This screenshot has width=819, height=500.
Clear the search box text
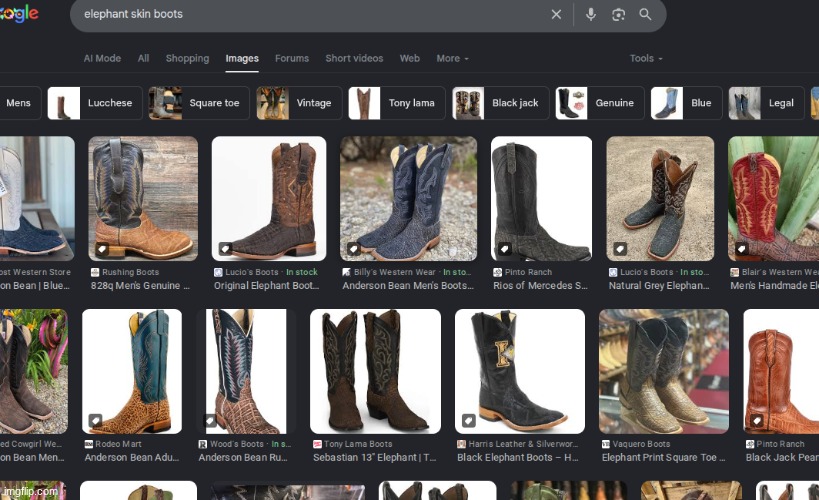(x=557, y=14)
